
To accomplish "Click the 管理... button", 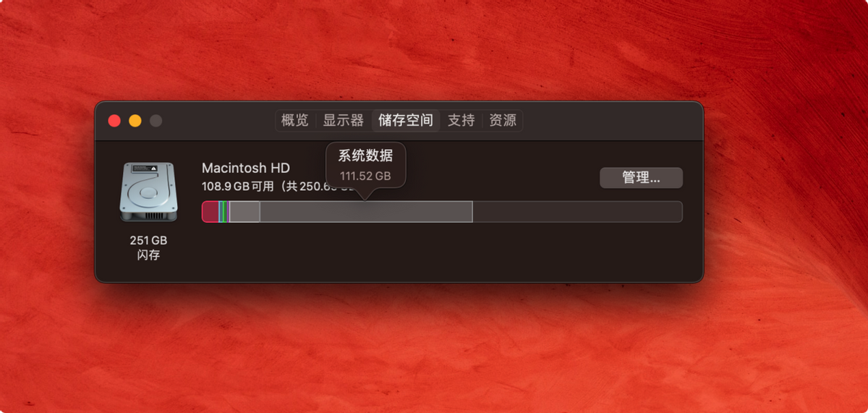I will (x=641, y=177).
